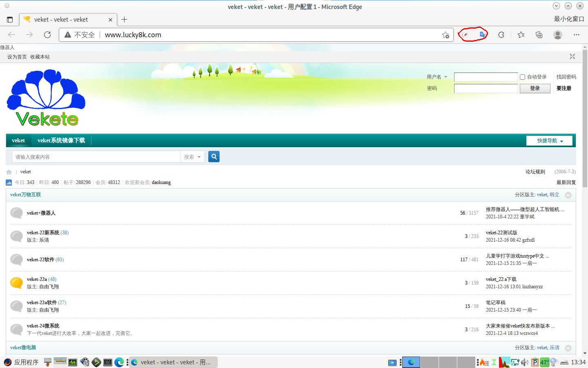Open the veket navigation tab

point(18,140)
